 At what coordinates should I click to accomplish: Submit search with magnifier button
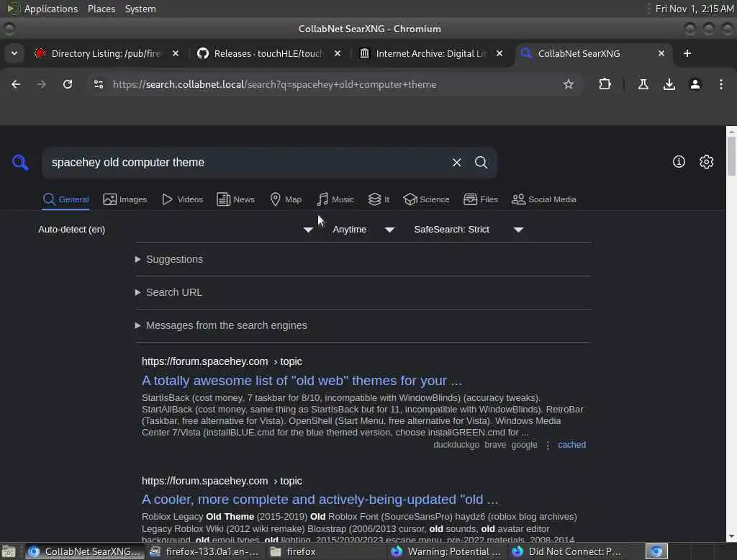tap(481, 162)
